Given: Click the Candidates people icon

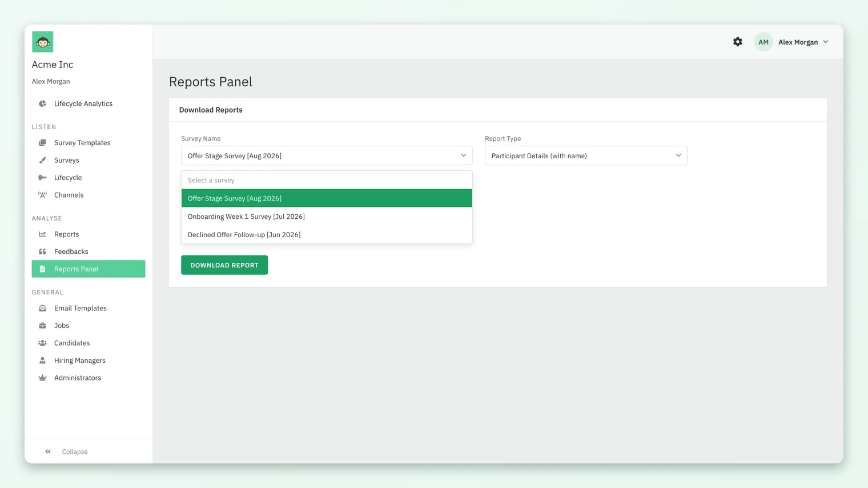Looking at the screenshot, I should (x=42, y=343).
